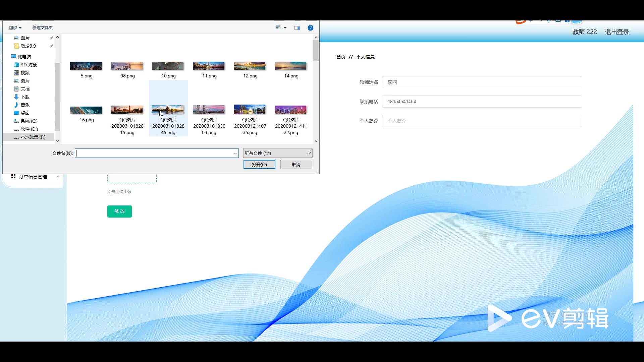644x362 pixels.
Task: Select 系统 (C:) drive
Action: [29, 121]
